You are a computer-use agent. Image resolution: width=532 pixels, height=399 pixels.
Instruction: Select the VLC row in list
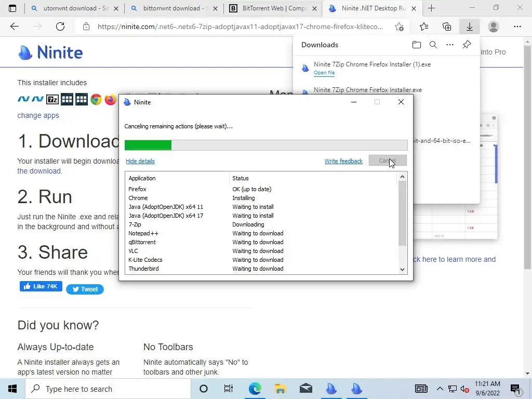click(x=261, y=251)
